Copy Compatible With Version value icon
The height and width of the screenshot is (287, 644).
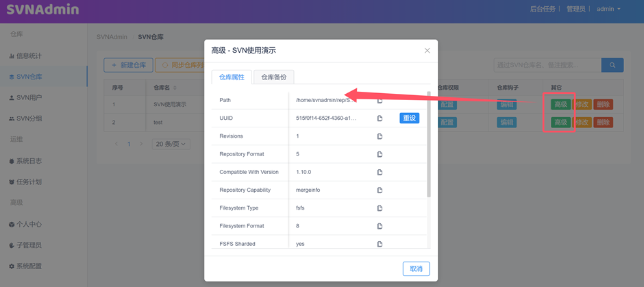click(x=380, y=172)
